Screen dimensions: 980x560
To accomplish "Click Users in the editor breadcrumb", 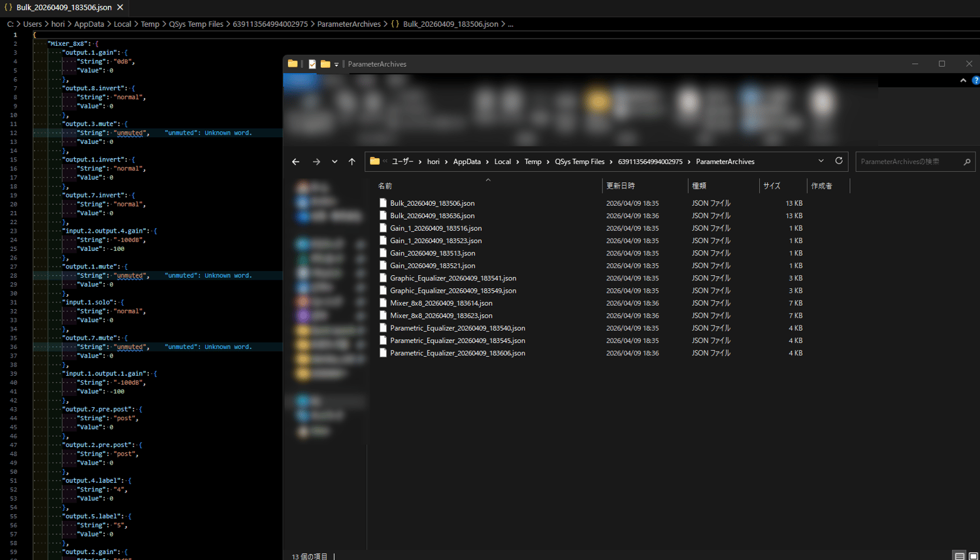I will tap(33, 24).
